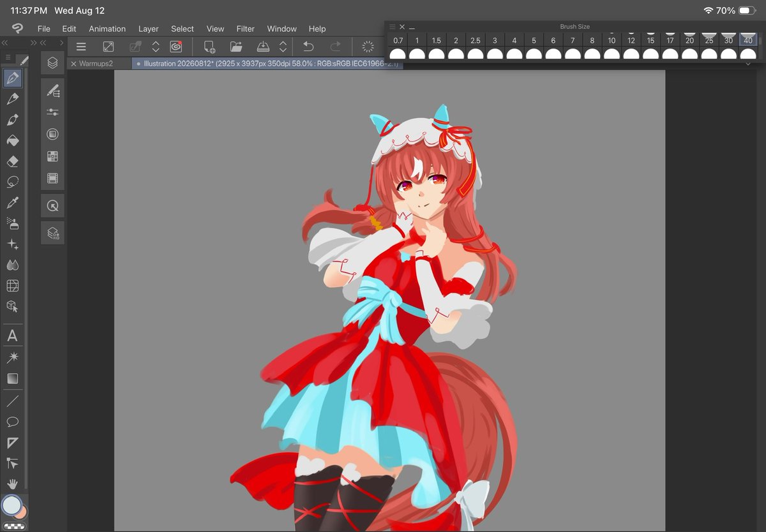Close the Warmups2 tab
766x532 pixels.
(73, 64)
